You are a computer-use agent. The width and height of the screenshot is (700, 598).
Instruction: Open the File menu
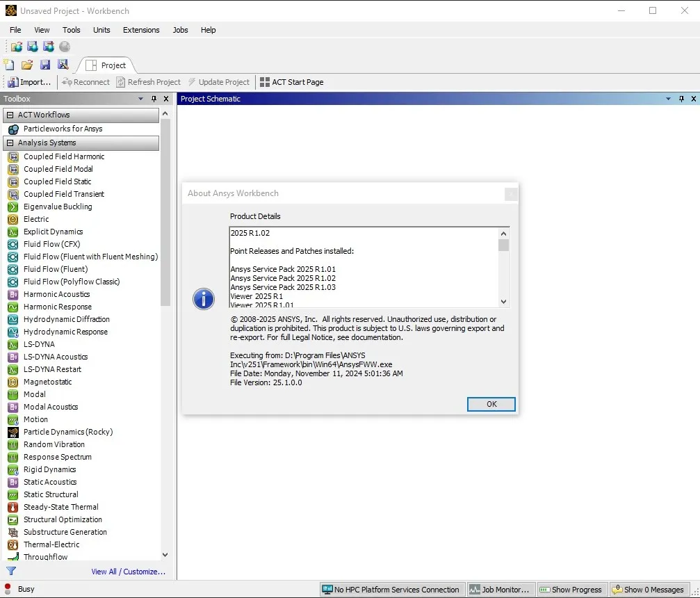(15, 30)
